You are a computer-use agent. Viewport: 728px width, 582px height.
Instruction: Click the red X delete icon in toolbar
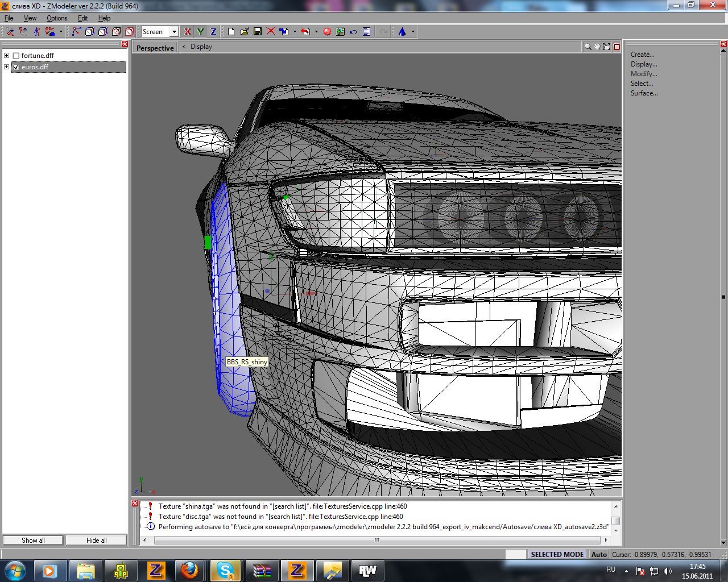point(271,32)
